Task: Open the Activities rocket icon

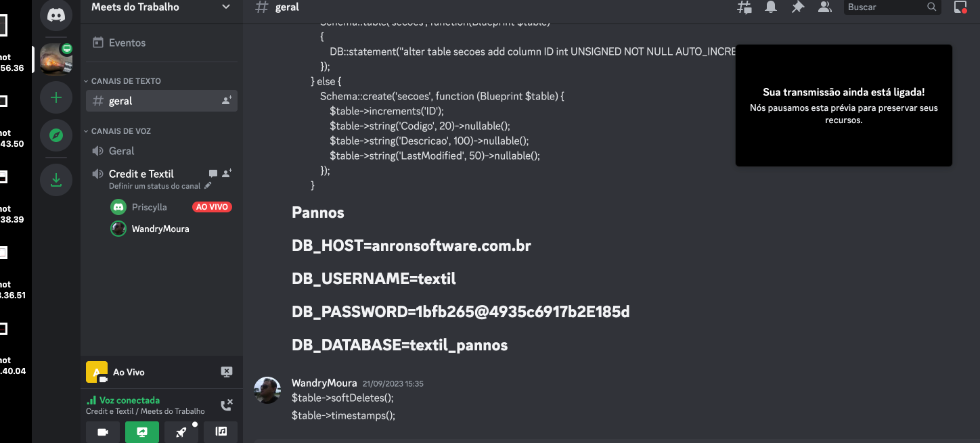Action: (181, 432)
